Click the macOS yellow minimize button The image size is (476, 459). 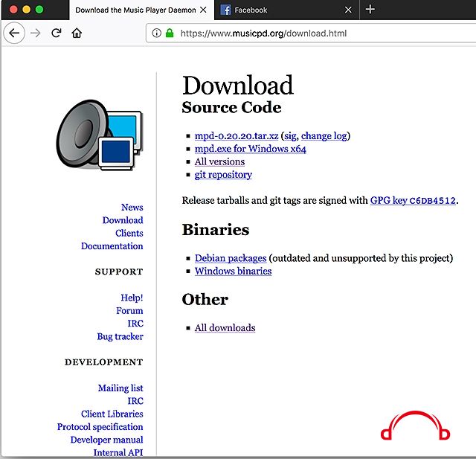(27, 10)
